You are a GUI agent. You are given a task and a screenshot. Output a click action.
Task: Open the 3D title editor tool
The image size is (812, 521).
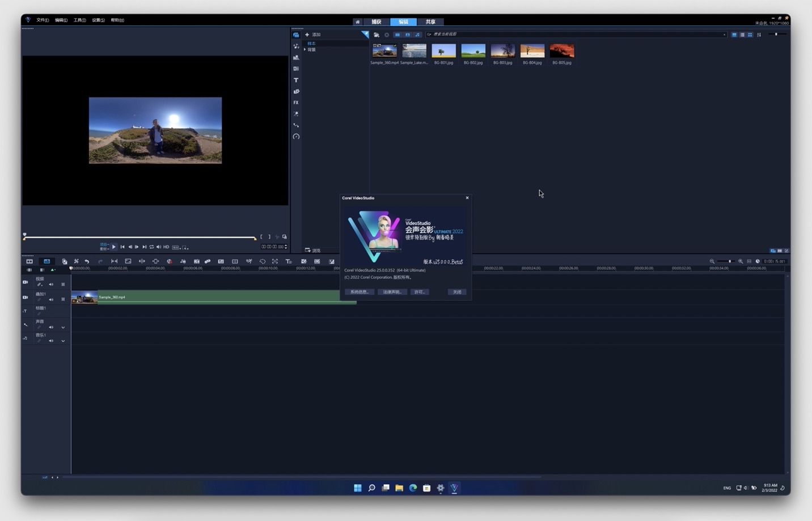[289, 261]
